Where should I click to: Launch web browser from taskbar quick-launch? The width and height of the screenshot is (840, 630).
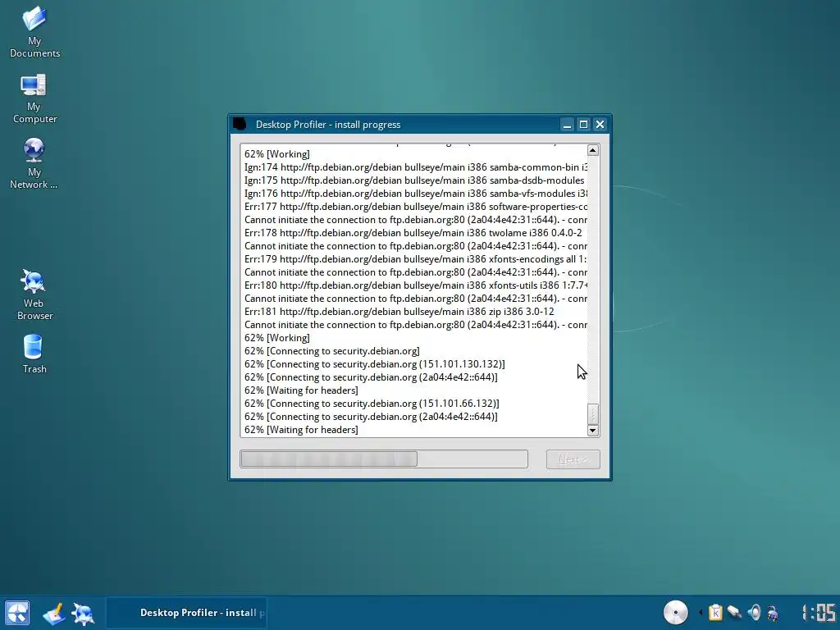coord(83,613)
